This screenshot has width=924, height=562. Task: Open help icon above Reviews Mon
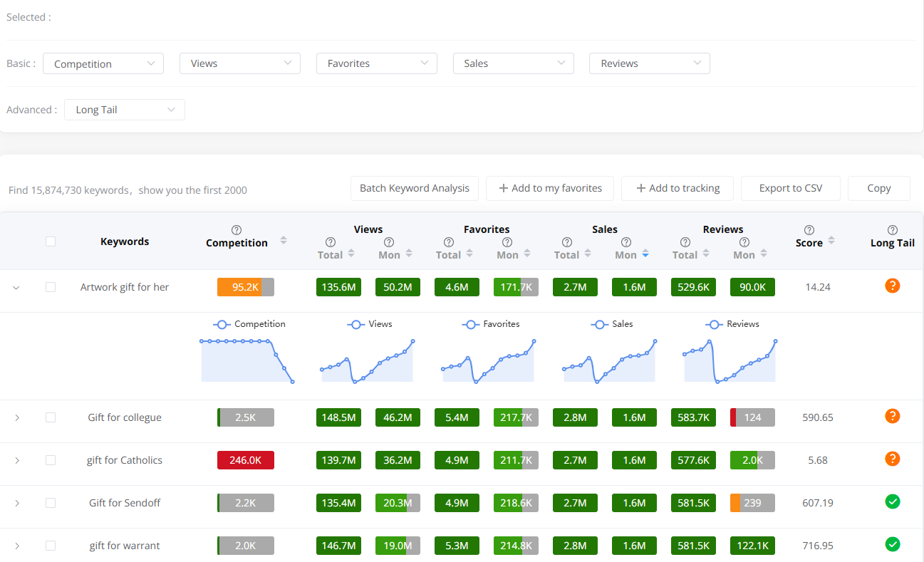(x=744, y=242)
